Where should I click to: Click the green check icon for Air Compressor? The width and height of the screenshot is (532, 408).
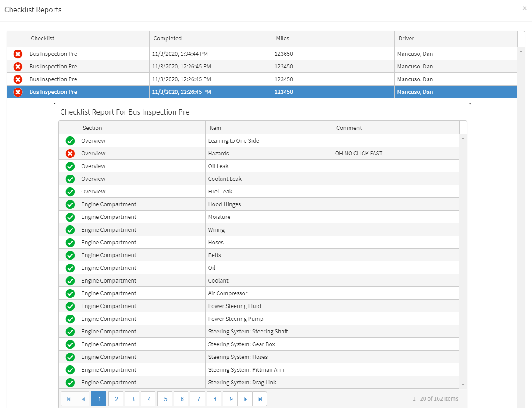(70, 293)
